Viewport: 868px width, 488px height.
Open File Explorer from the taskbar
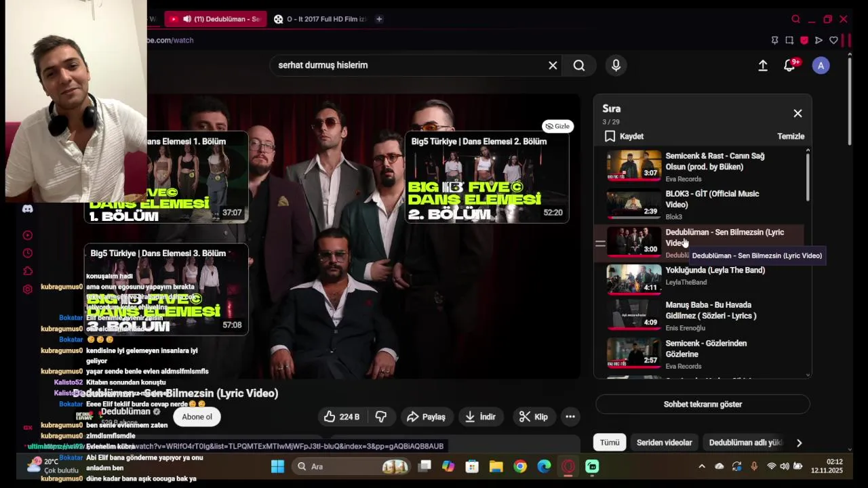tap(496, 466)
